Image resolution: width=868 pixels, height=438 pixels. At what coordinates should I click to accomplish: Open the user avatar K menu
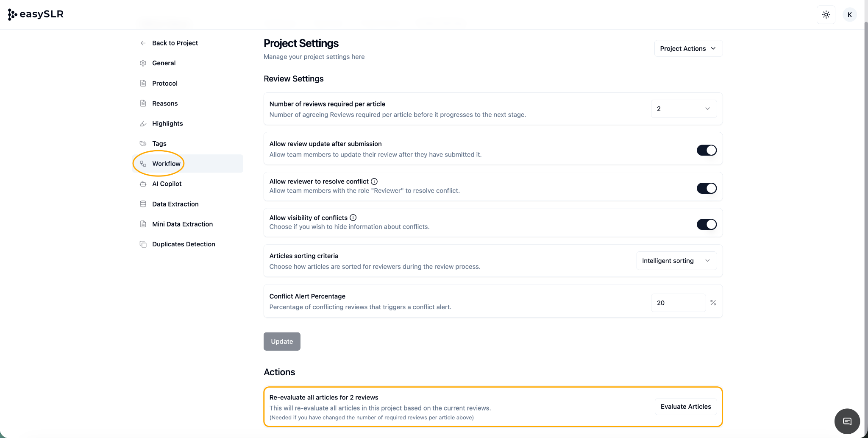click(849, 15)
